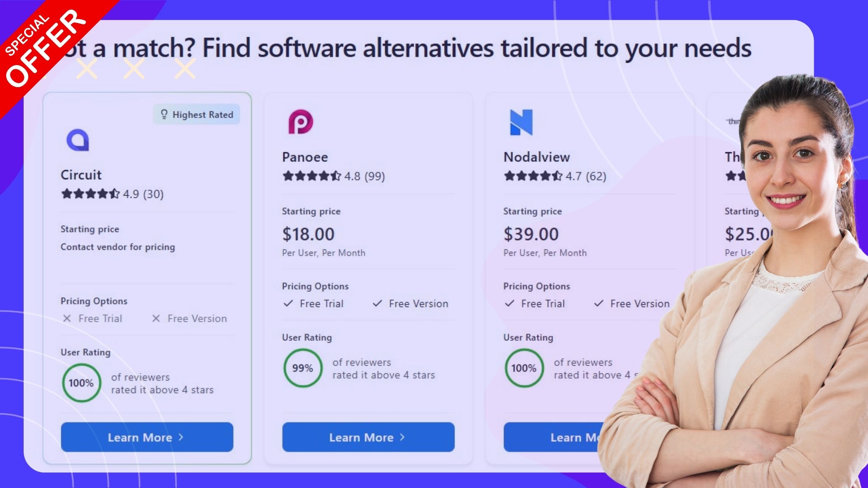The height and width of the screenshot is (488, 868).
Task: Click Nodalview's Free Version checkmark
Action: pos(599,303)
